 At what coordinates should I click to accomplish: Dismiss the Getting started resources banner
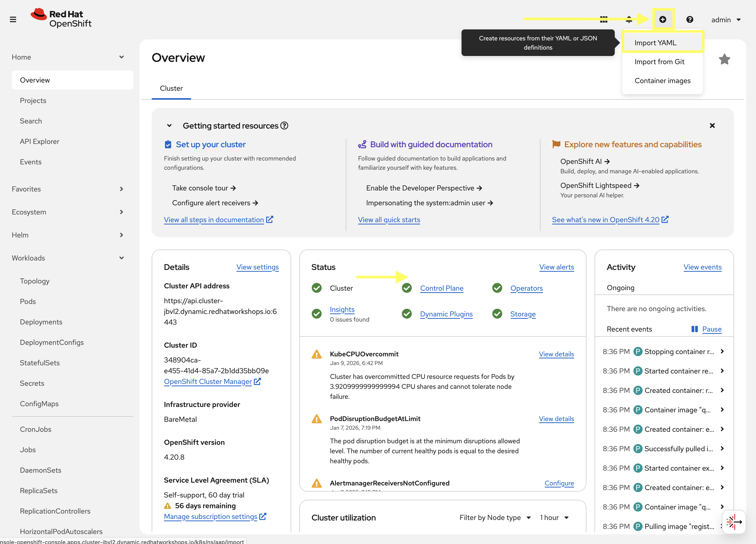click(x=712, y=126)
